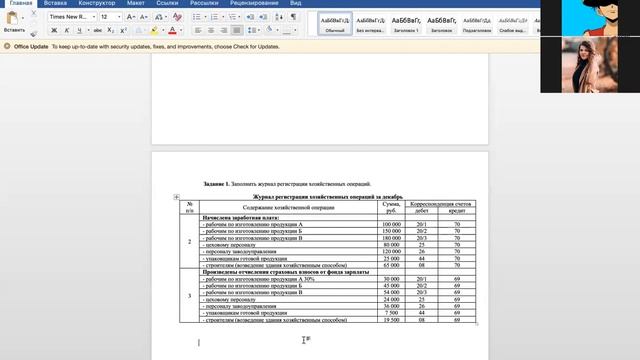Image resolution: width=640 pixels, height=360 pixels.
Task: Apply the Заголовок 1 style
Action: 406,24
